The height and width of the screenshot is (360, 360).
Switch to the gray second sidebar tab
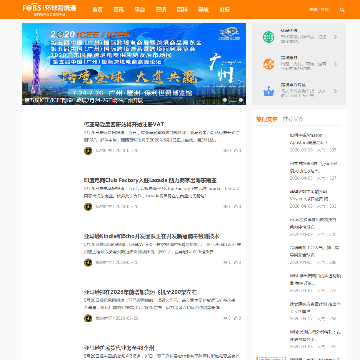point(293,119)
